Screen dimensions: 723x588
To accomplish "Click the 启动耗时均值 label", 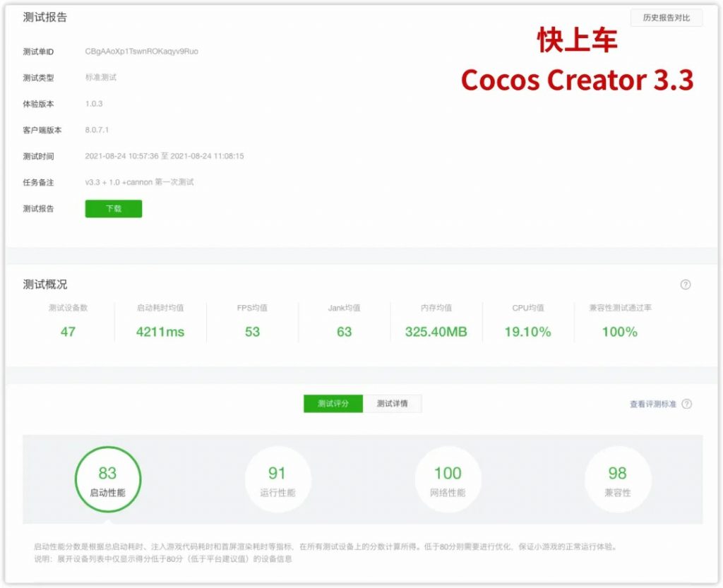I will click(x=160, y=308).
